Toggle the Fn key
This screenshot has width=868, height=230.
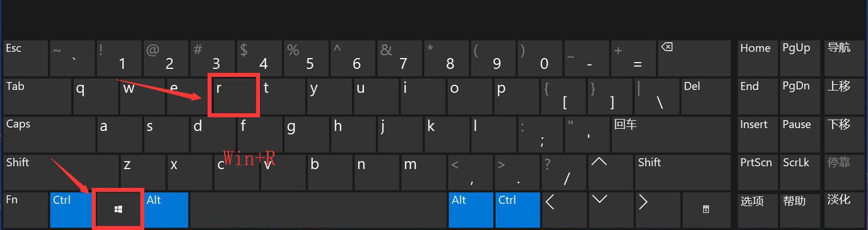(25, 210)
